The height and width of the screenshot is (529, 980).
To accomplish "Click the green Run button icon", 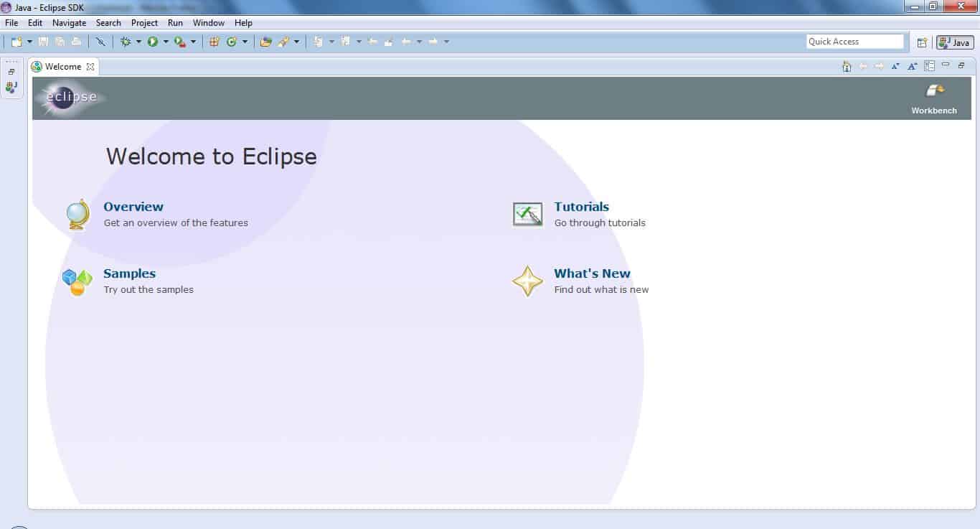I will click(153, 42).
